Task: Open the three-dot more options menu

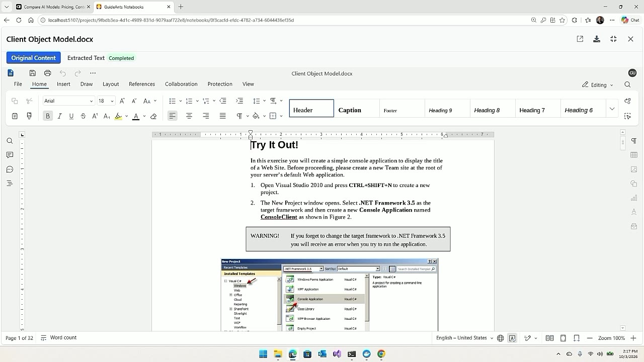Action: [x=93, y=73]
